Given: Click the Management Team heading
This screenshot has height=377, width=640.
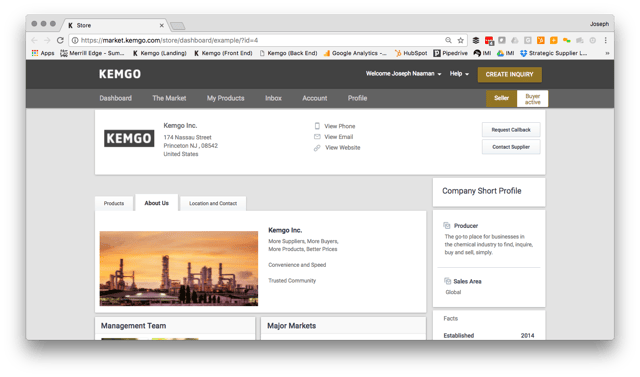Looking at the screenshot, I should click(x=133, y=326).
